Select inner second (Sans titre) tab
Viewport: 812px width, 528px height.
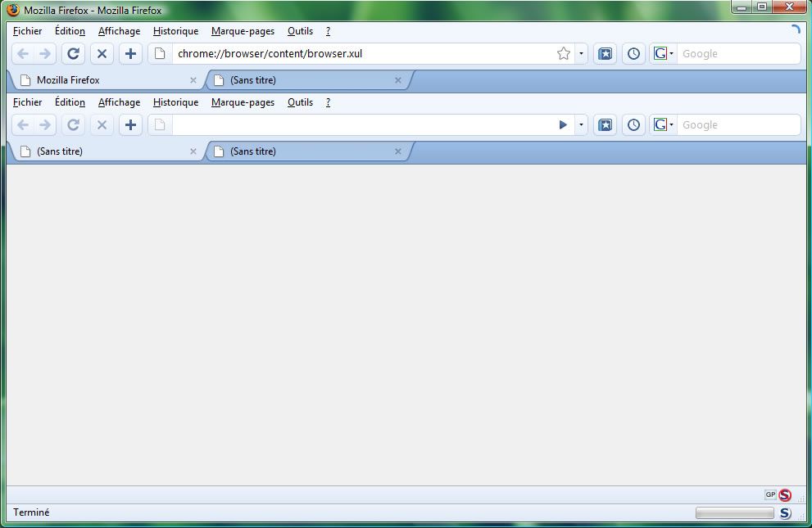coord(308,151)
